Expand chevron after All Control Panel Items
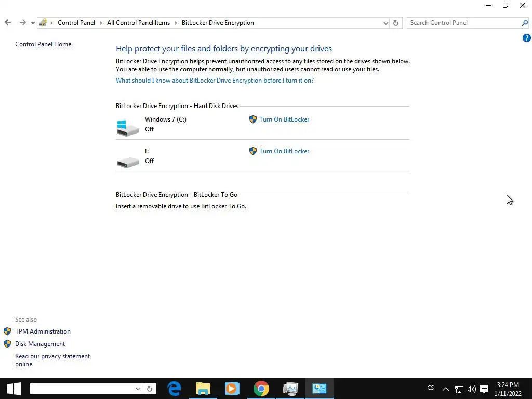This screenshot has height=399, width=532. [176, 23]
